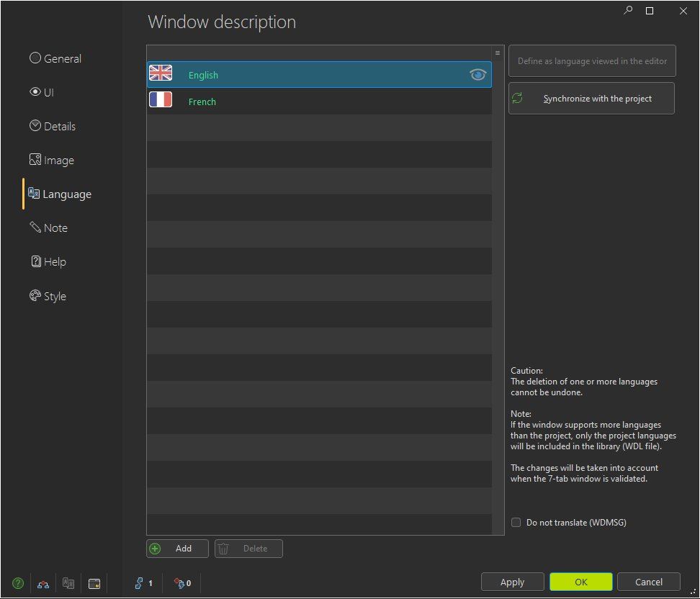Select the French language text
This screenshot has height=599, width=700.
pos(202,102)
